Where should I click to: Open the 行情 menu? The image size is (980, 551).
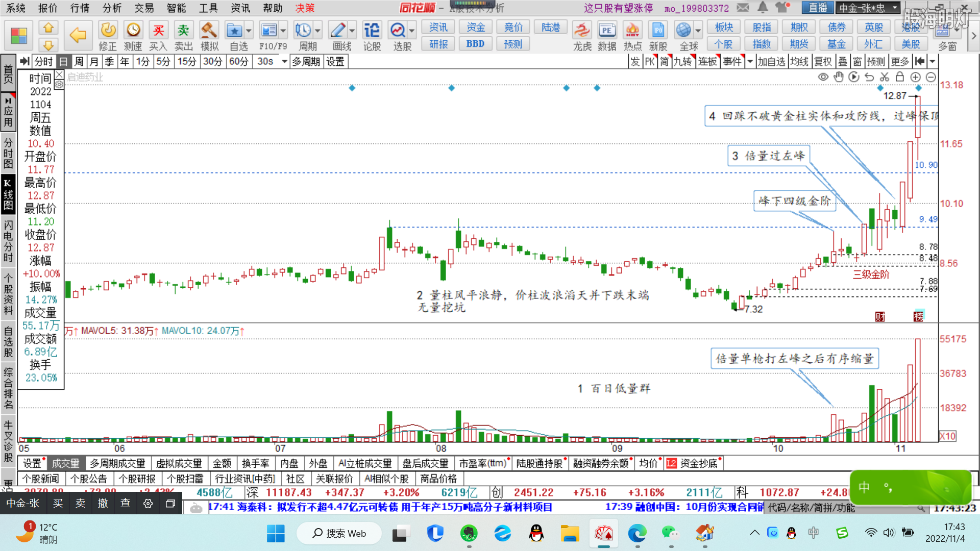click(80, 8)
